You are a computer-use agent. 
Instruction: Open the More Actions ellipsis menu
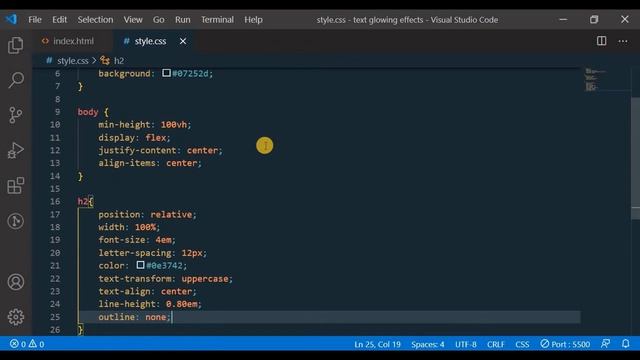(623, 41)
